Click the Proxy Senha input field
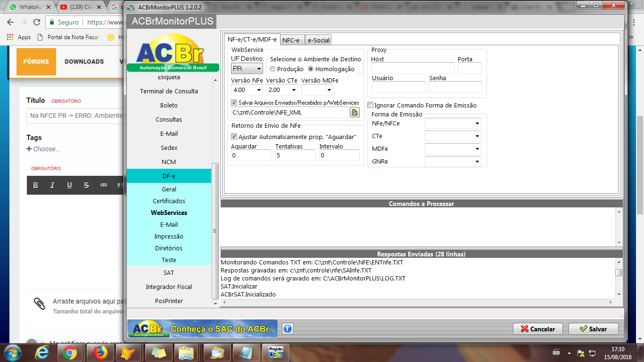The height and width of the screenshot is (362, 644). coord(455,87)
